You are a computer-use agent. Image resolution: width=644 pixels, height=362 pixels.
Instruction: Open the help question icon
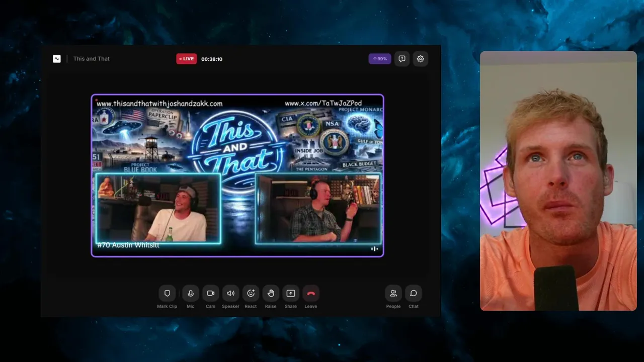[x=402, y=59]
